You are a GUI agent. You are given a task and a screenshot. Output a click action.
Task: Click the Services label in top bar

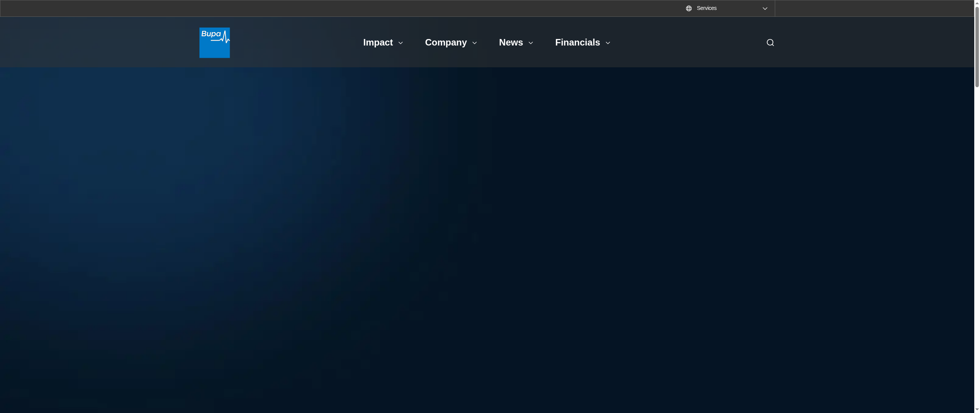click(706, 8)
